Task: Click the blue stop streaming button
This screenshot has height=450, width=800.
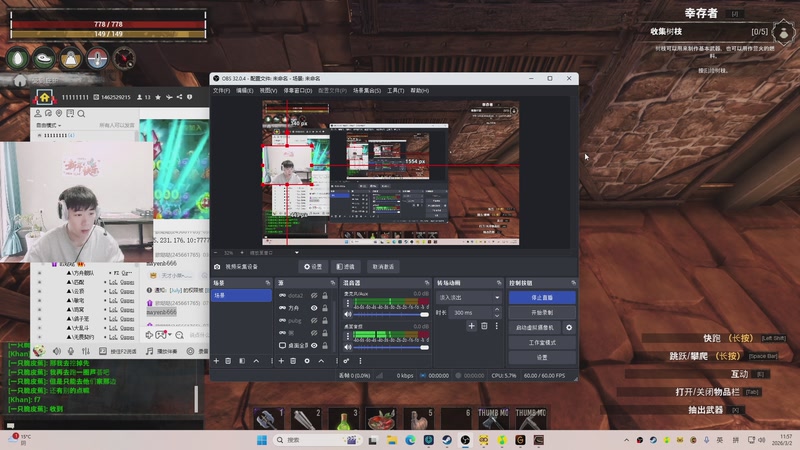Action: click(x=542, y=297)
